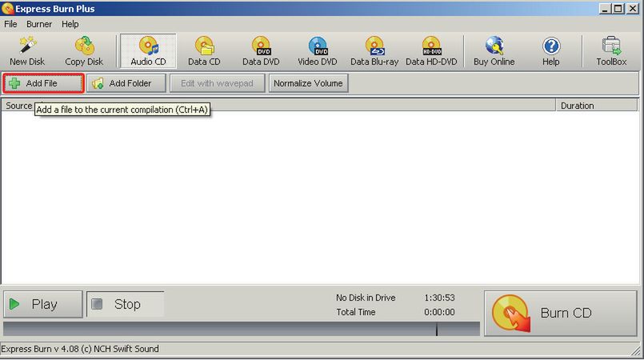Click the Add File button
This screenshot has height=360, width=644.
[x=42, y=83]
